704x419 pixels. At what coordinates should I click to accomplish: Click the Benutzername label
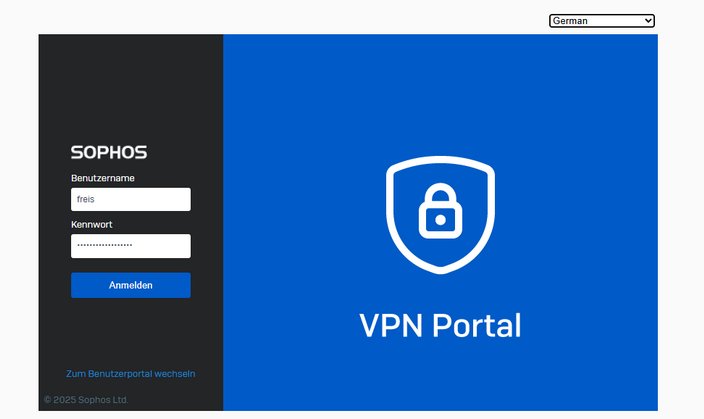click(103, 178)
